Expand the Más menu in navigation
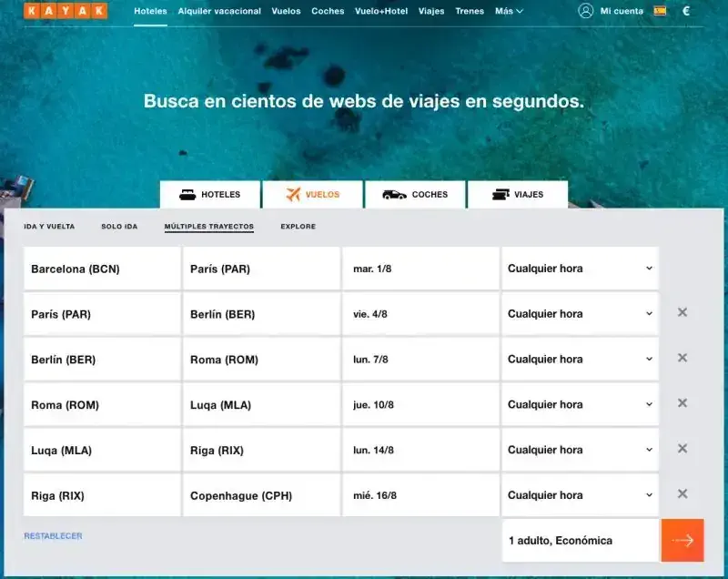 pyautogui.click(x=509, y=11)
